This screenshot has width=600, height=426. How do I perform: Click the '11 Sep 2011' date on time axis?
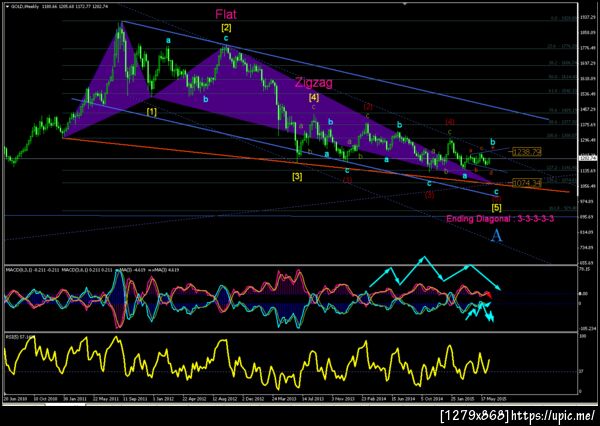point(135,399)
